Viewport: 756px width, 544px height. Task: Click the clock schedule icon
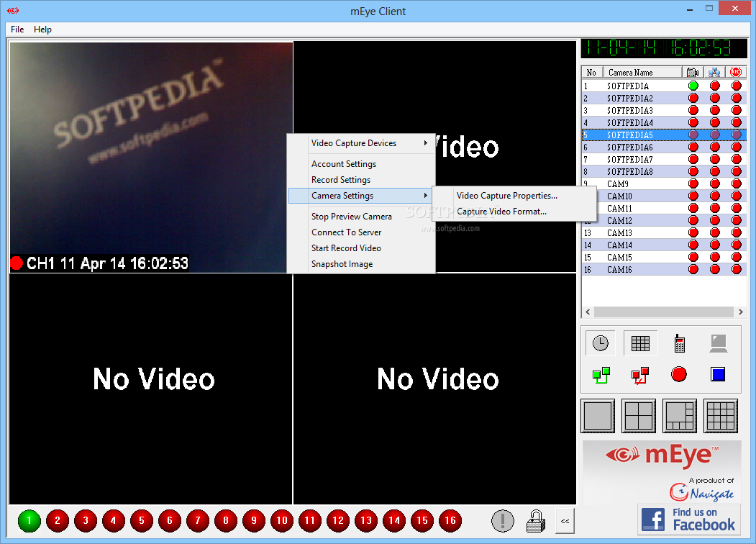click(x=600, y=343)
